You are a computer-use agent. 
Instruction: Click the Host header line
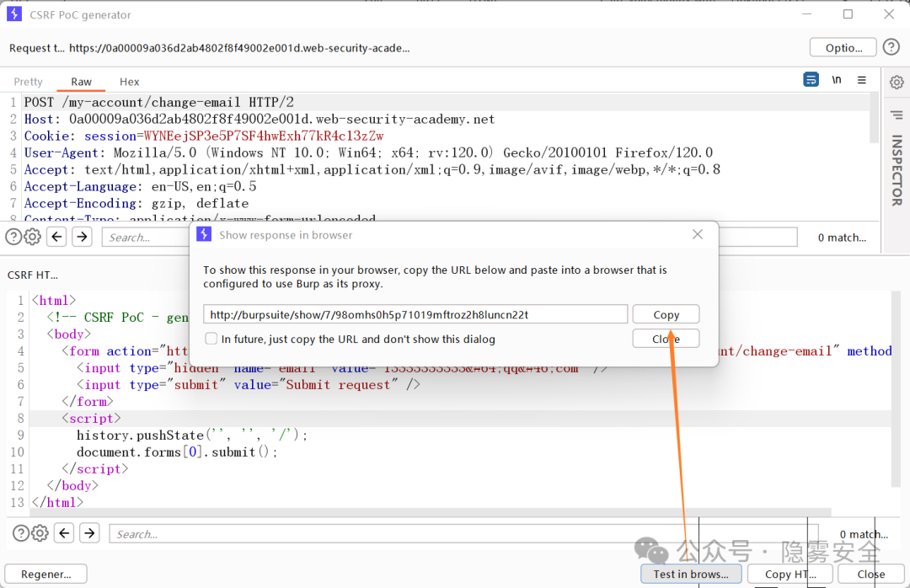pos(260,119)
